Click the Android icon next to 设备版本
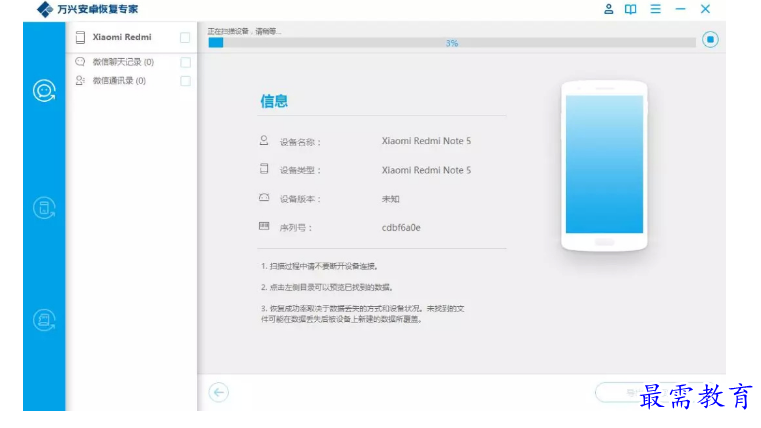Screen dimensions: 761x428 tap(264, 198)
